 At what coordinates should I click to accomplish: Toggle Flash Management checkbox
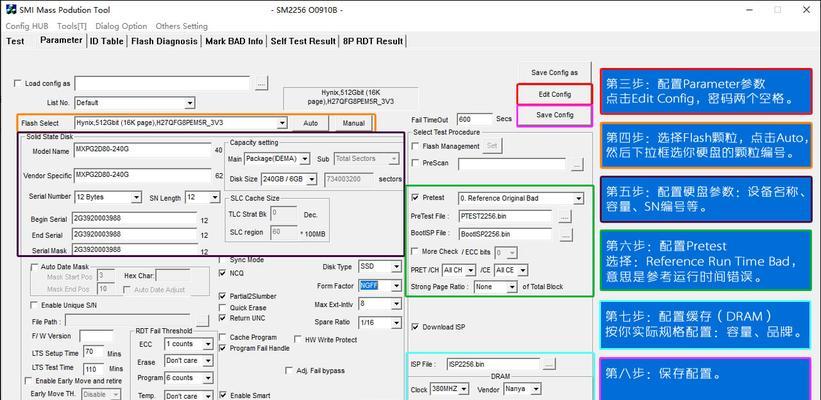point(416,146)
